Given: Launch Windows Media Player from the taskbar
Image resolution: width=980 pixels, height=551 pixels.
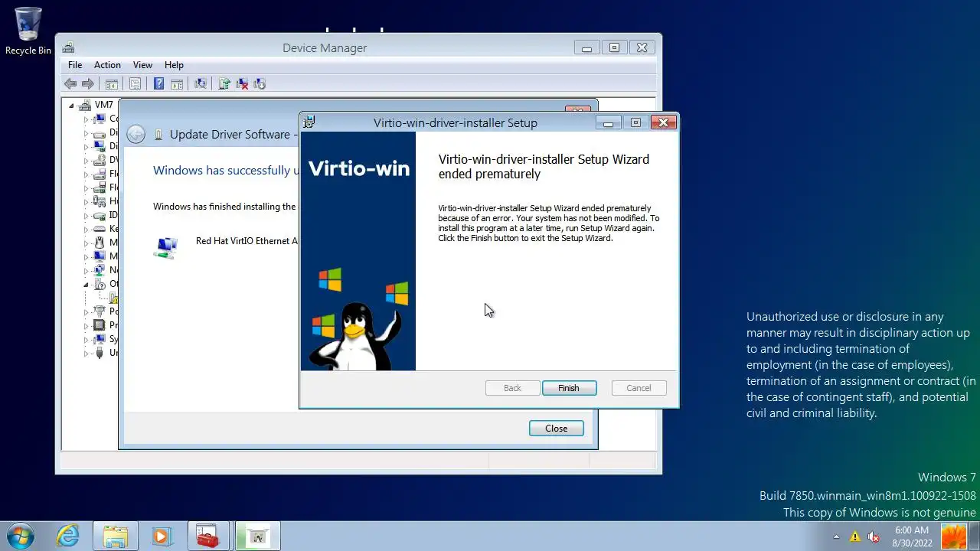Looking at the screenshot, I should (162, 536).
